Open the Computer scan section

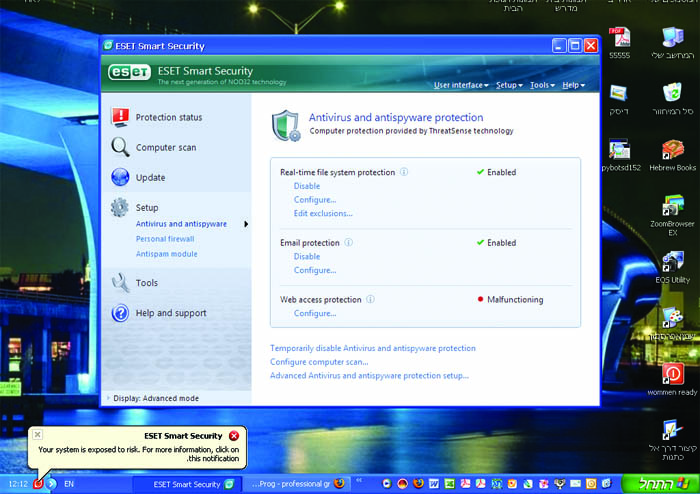166,147
